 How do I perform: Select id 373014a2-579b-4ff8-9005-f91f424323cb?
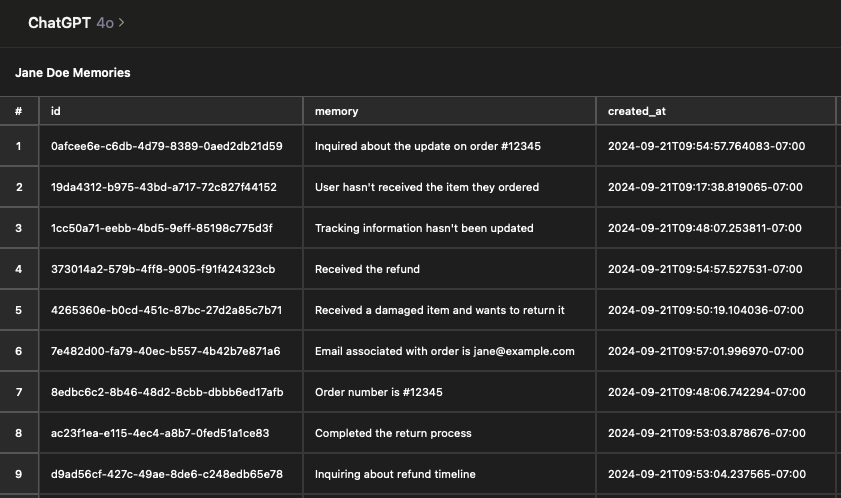[x=163, y=269]
